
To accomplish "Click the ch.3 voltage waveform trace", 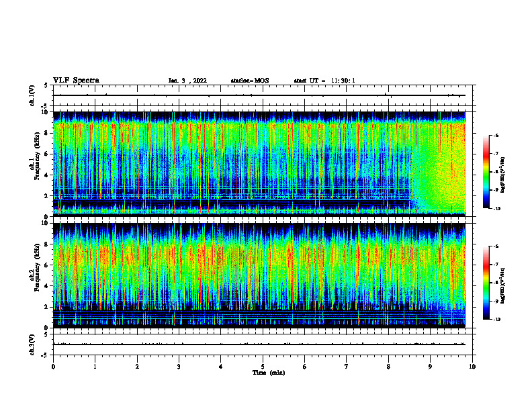I will [x=259, y=345].
